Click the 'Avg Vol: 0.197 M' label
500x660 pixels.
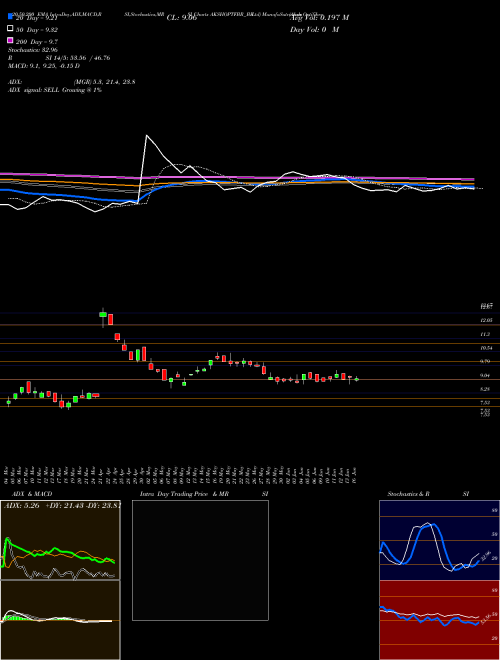tap(319, 18)
